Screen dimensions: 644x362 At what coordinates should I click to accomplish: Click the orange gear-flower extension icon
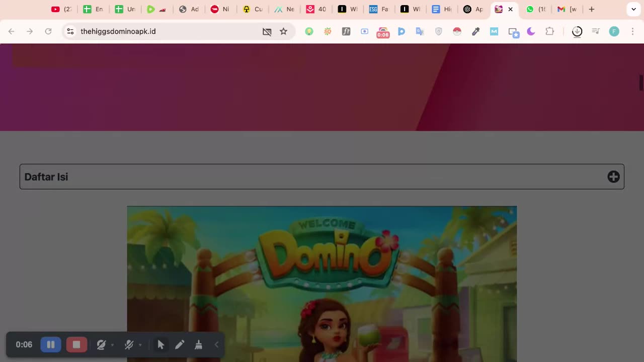click(x=328, y=31)
